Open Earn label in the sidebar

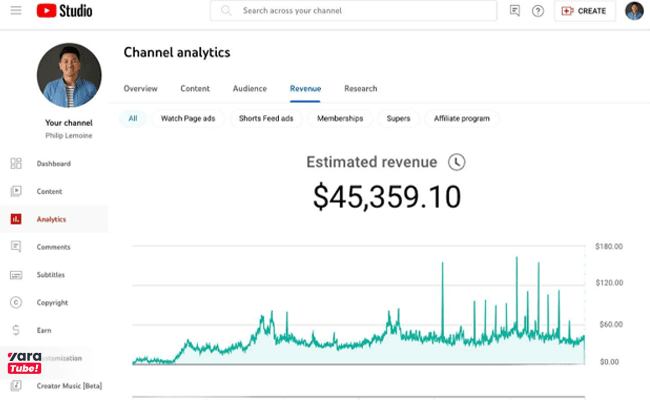coord(44,330)
